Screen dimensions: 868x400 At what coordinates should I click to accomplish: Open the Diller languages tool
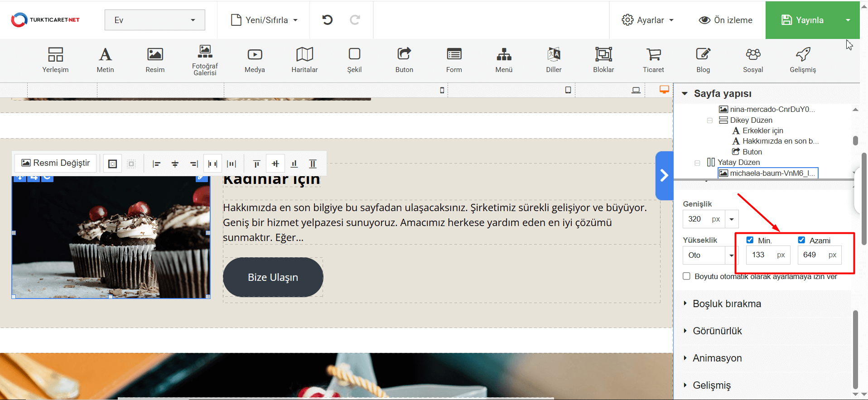click(554, 60)
